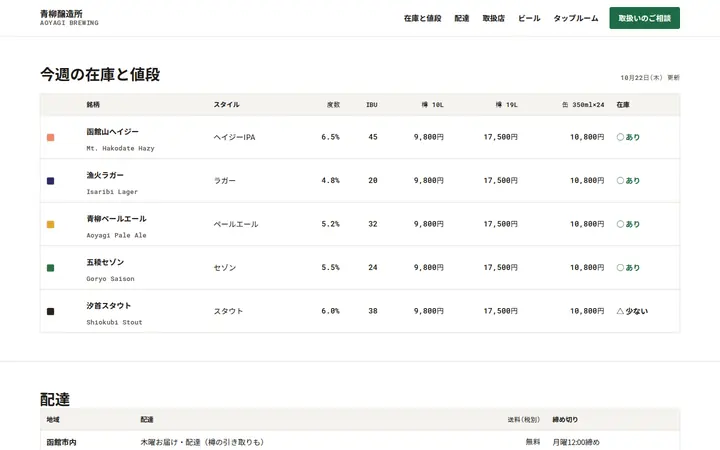Image resolution: width=720 pixels, height=450 pixels.
Task: Click the 今週の在庫と値段 heading
Action: click(x=100, y=74)
